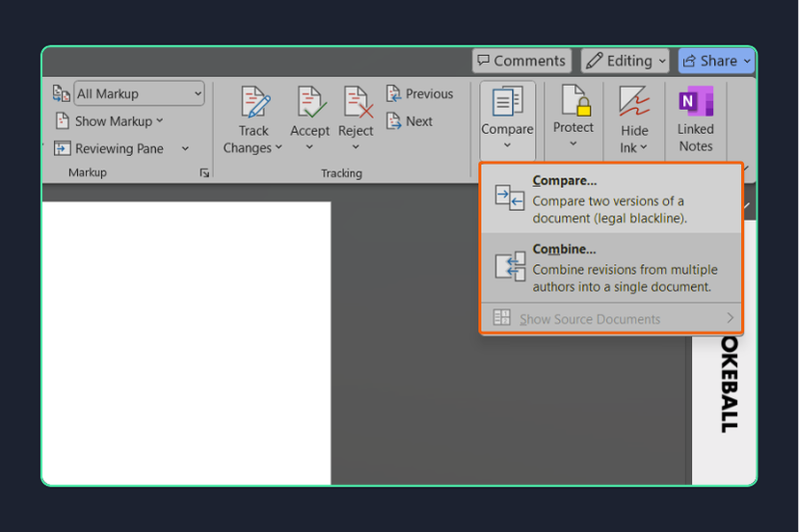Click the Hide Ink icon
This screenshot has height=532, width=799.
[634, 101]
